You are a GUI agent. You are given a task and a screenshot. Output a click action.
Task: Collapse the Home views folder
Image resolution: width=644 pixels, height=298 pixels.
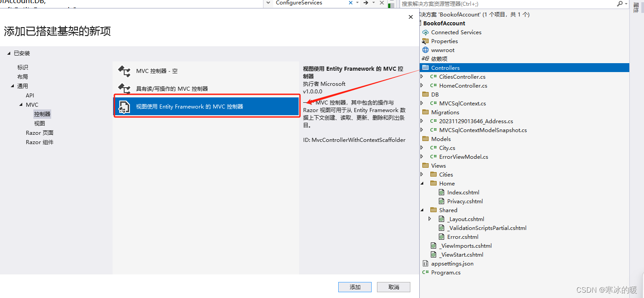pyautogui.click(x=422, y=184)
